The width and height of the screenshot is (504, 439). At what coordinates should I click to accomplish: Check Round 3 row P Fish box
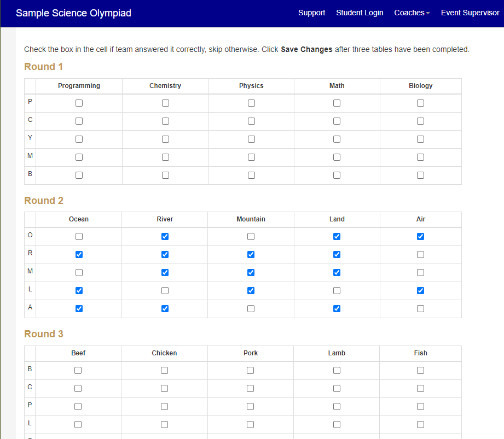[420, 406]
